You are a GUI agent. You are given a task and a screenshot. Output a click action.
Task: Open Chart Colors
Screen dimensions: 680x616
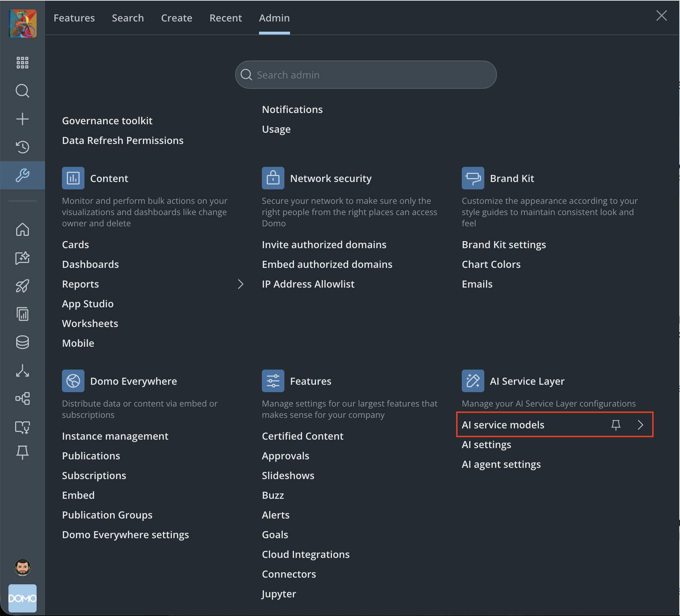[x=491, y=264]
